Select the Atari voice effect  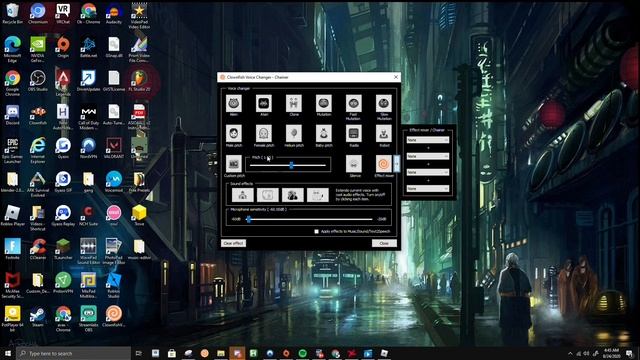[264, 103]
